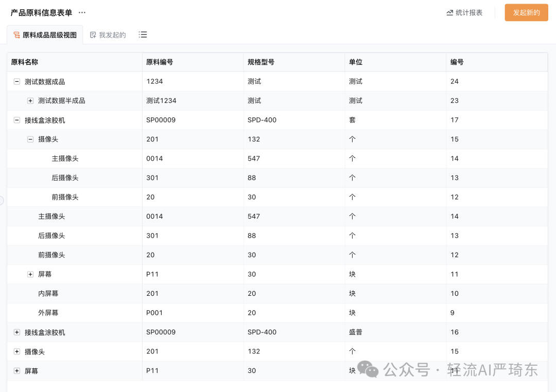Click the left sidebar collapse handle
556x392 pixels.
[2, 201]
